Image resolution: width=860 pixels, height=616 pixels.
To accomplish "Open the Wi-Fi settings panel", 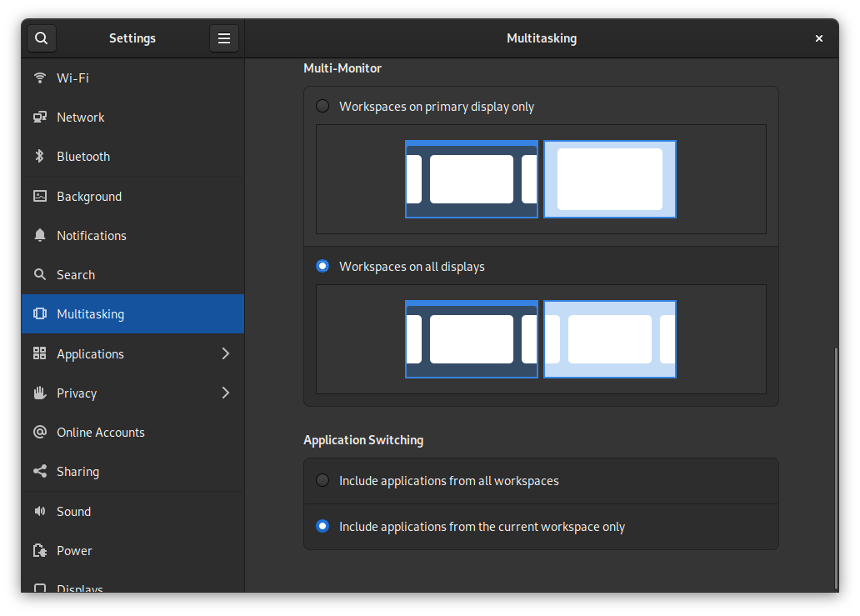I will [x=132, y=78].
